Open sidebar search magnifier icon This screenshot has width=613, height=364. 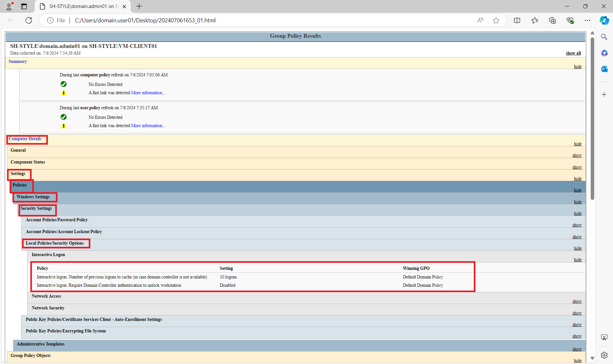(x=604, y=37)
